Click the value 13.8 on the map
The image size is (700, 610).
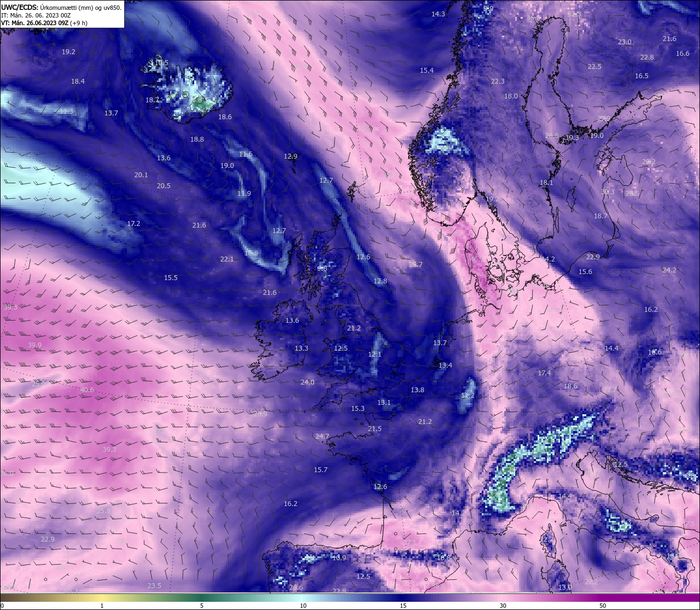pyautogui.click(x=417, y=390)
